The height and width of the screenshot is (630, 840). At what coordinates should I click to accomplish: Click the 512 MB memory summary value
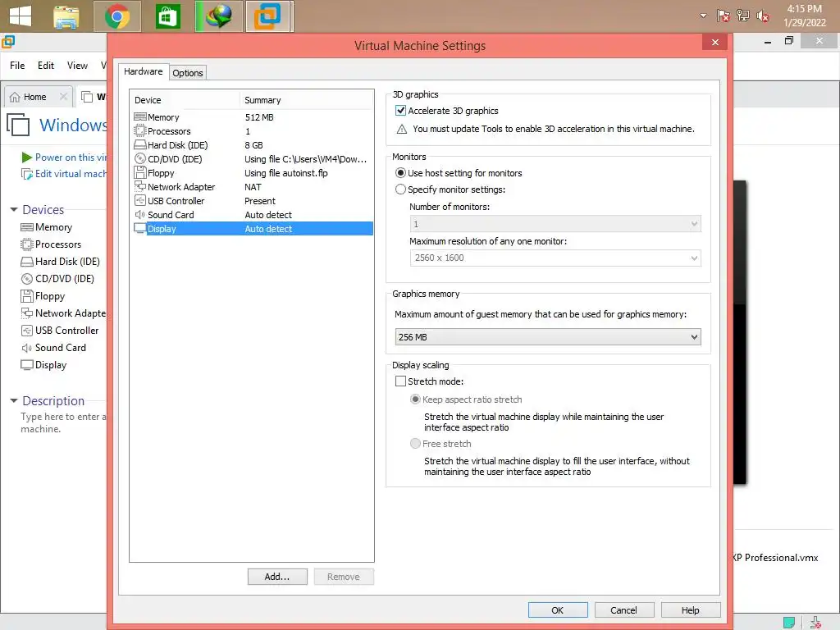pos(259,117)
